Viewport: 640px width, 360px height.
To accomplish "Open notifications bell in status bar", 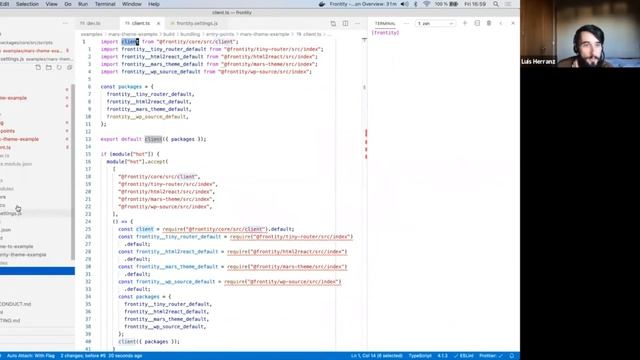I will coord(512,356).
